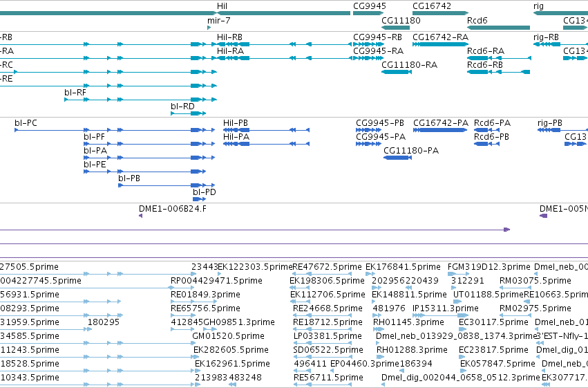Open the Rcd6-RB transcript
588x388 pixels.
click(x=498, y=72)
